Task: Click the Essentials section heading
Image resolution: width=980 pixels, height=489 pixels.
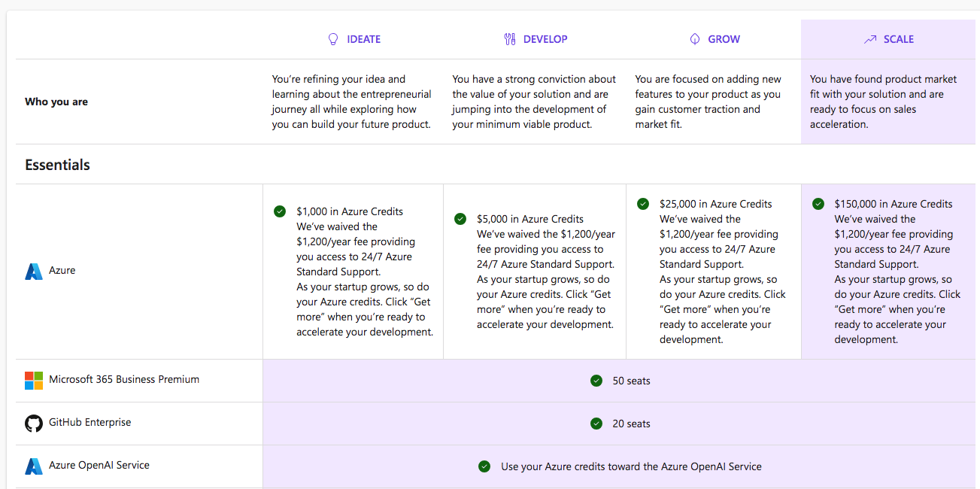Action: (x=57, y=165)
